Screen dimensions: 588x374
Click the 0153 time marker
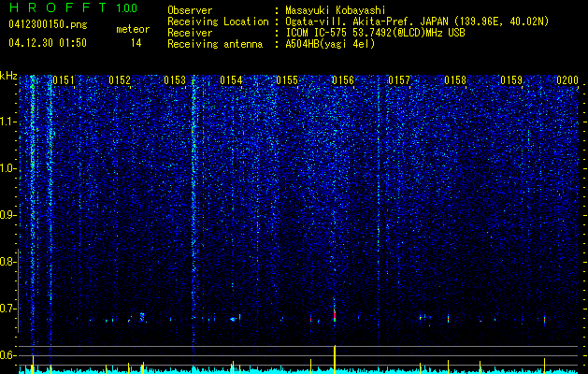(x=175, y=80)
